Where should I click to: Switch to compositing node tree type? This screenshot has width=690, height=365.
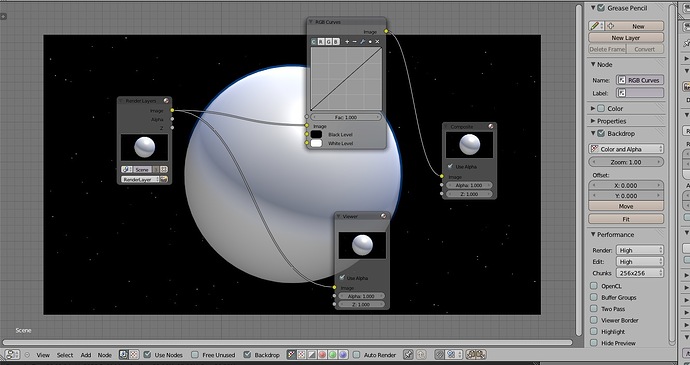click(x=123, y=354)
